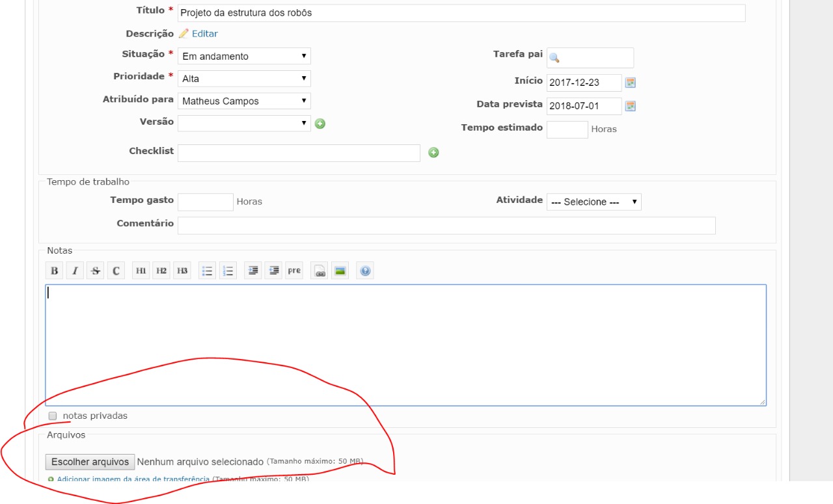
Task: Click the strikethrough formatting button
Action: [x=96, y=271]
